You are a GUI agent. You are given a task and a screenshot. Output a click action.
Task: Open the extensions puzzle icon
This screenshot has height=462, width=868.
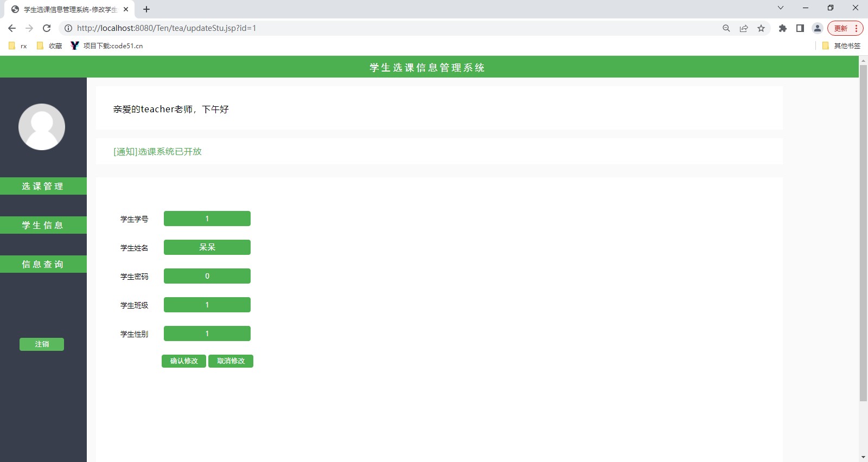[x=782, y=28]
